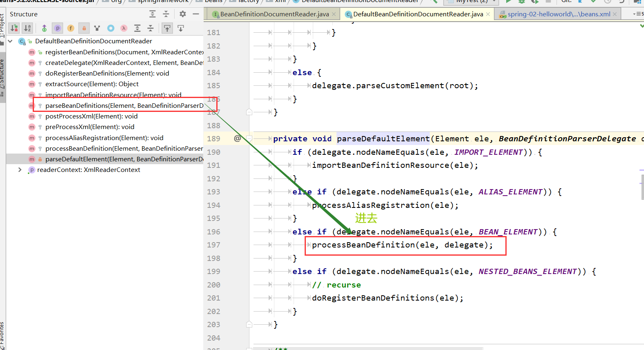The height and width of the screenshot is (350, 644).
Task: Click property icon beside readerContext
Action: [x=31, y=170]
